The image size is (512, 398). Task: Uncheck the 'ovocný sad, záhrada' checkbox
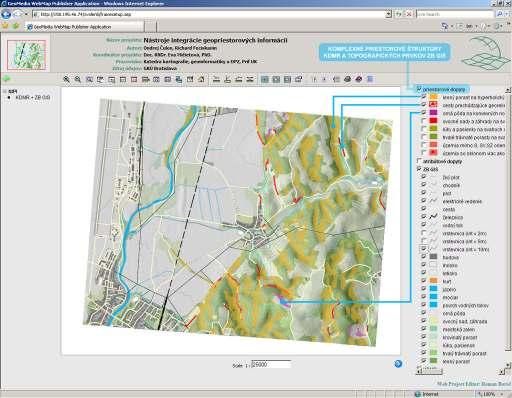coord(424,321)
